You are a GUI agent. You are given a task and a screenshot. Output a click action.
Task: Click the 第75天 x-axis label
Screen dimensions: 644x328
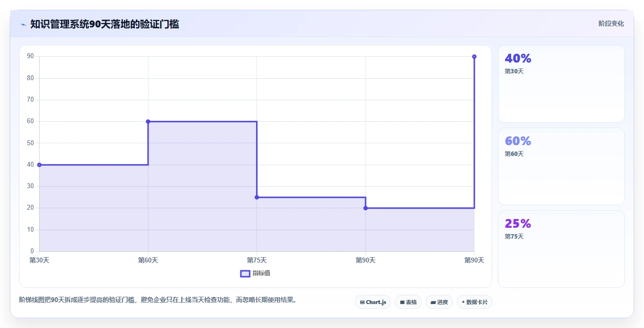[257, 261]
